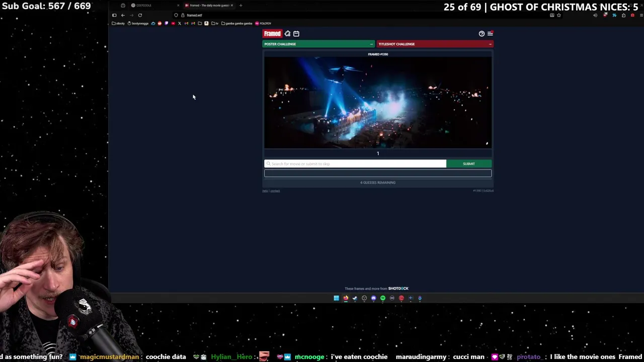Click the red circular taskbar icon
Viewport: 644px width, 362px height.
coord(401,298)
